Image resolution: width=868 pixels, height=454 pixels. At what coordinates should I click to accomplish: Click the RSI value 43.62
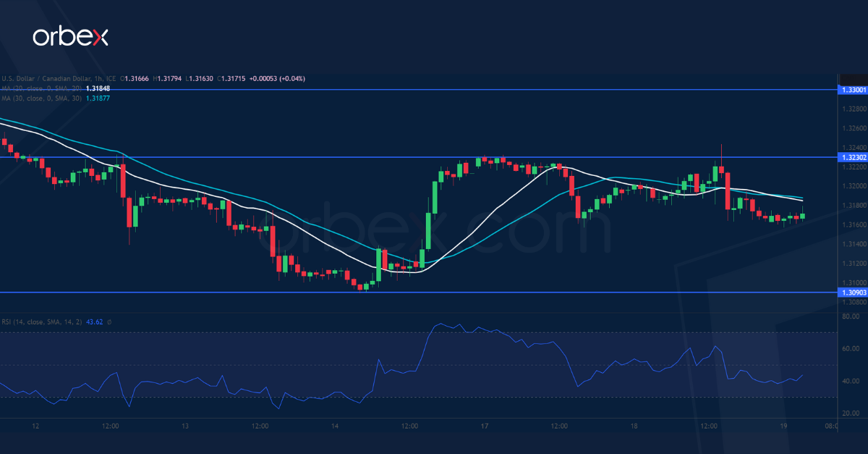[x=95, y=321]
